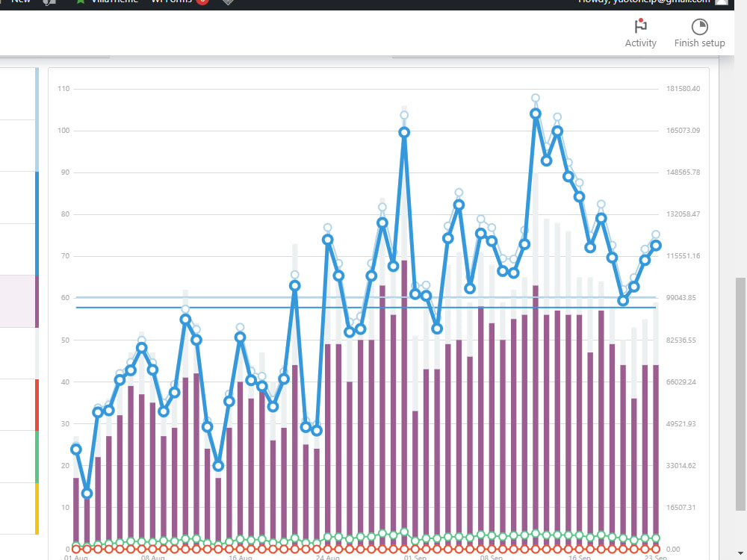Select the purple legend stripe
The height and width of the screenshot is (560, 747).
pos(37,302)
